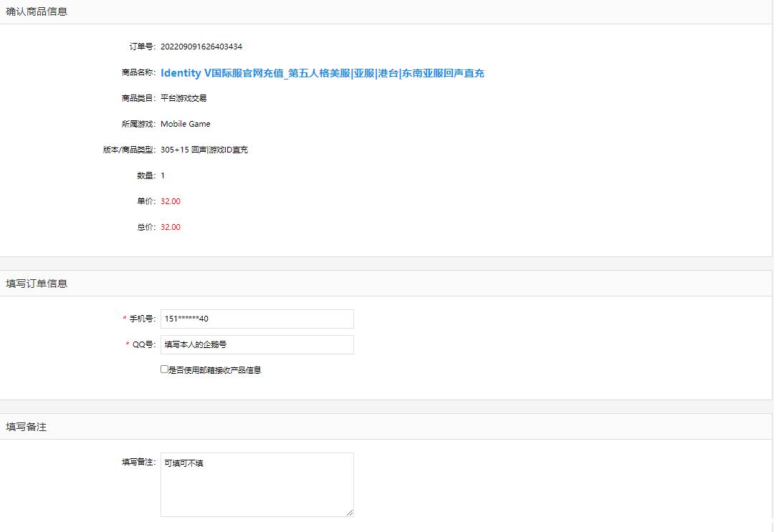Click the 手机号 phone number input field
Image resolution: width=774 pixels, height=532 pixels.
(257, 319)
